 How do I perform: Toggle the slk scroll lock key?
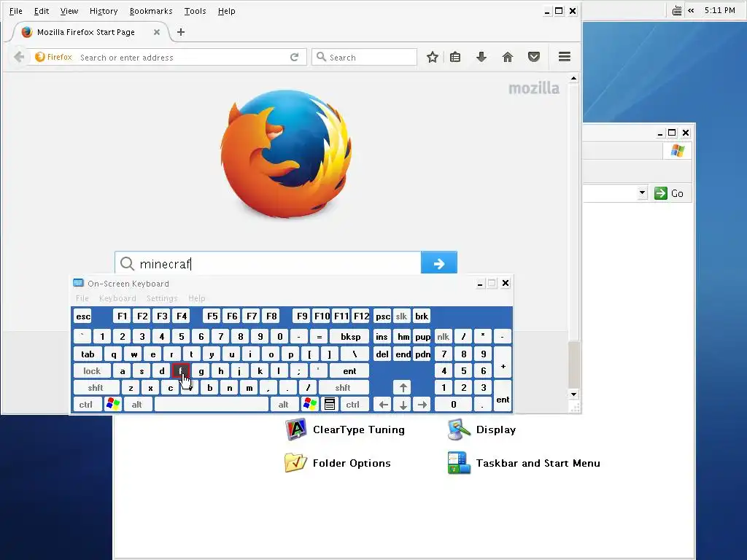coord(402,316)
